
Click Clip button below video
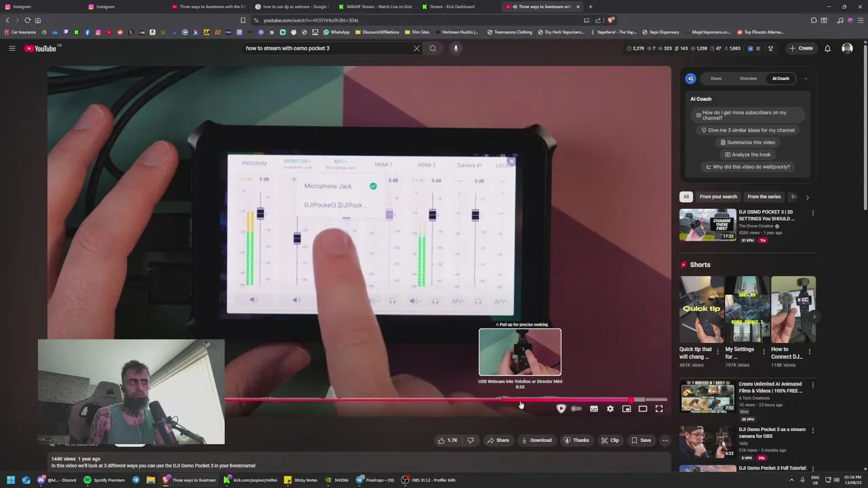coord(610,441)
